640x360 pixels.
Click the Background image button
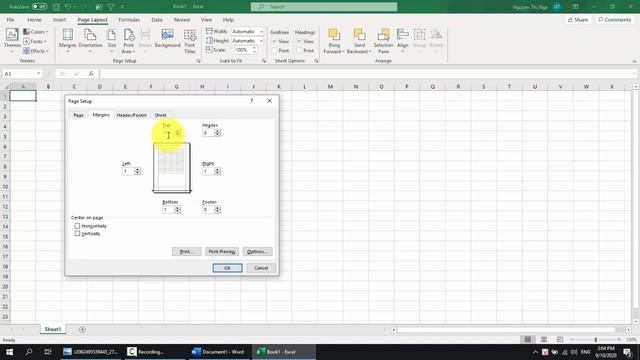167,39
